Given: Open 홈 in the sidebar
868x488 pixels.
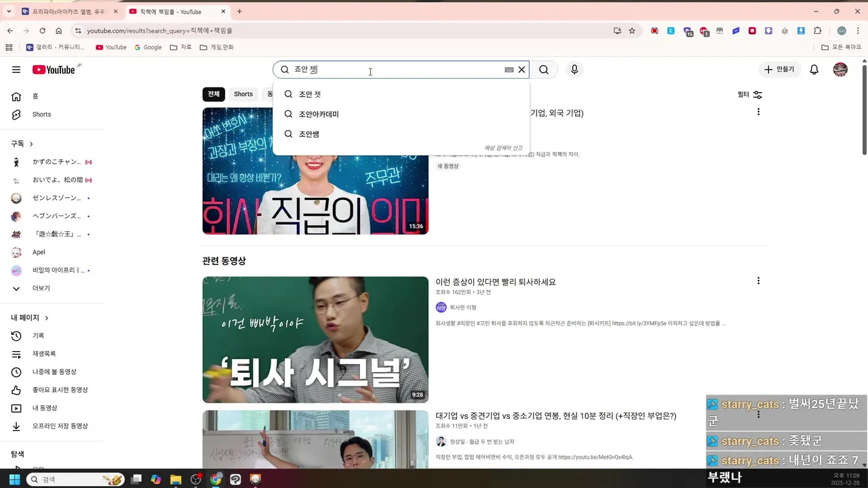Looking at the screenshot, I should click(53, 96).
